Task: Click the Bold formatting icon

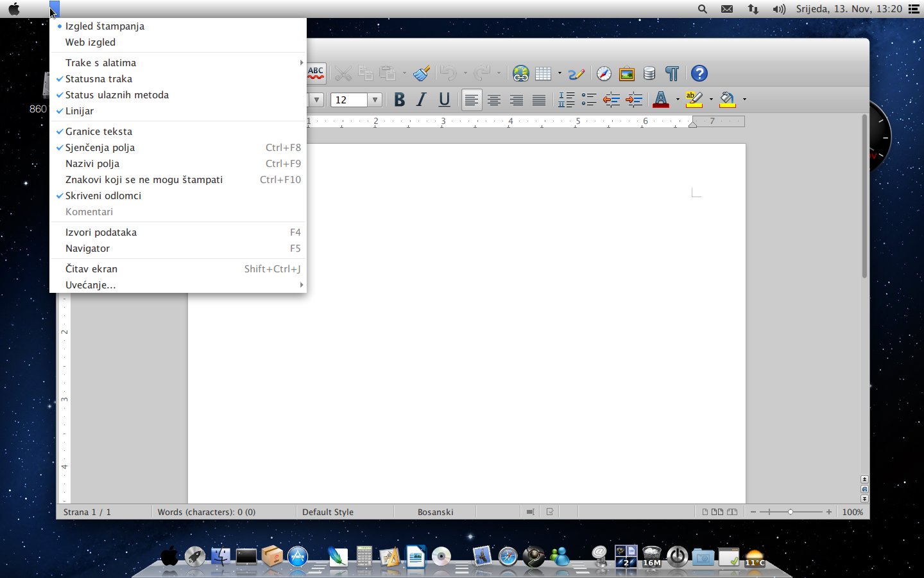Action: click(x=399, y=100)
